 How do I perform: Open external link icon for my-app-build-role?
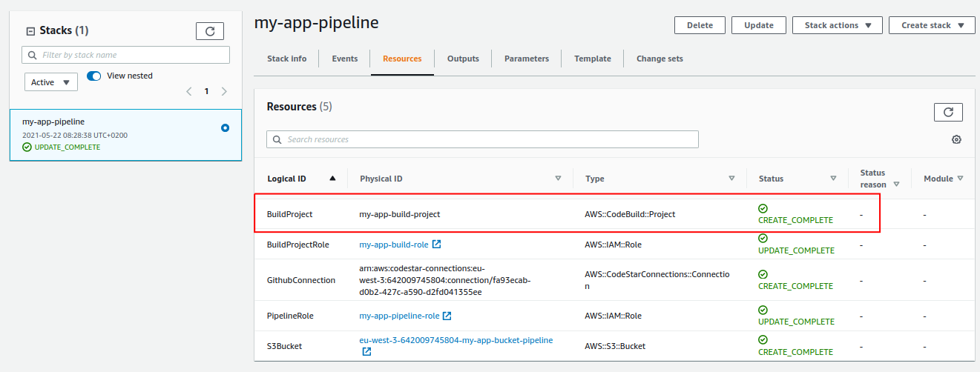click(436, 244)
